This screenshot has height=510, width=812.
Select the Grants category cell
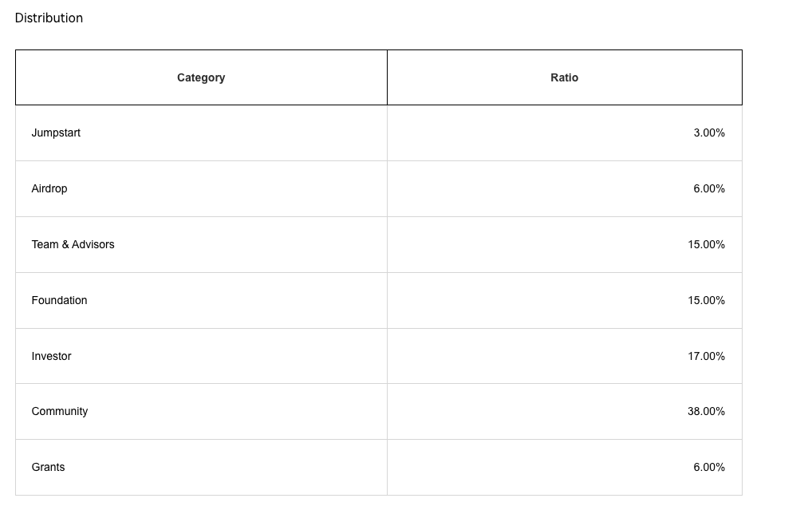(x=48, y=467)
